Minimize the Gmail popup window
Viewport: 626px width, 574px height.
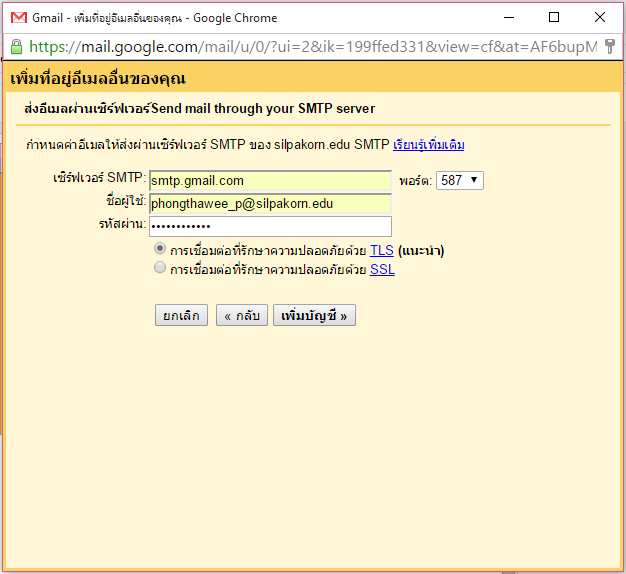pos(509,17)
